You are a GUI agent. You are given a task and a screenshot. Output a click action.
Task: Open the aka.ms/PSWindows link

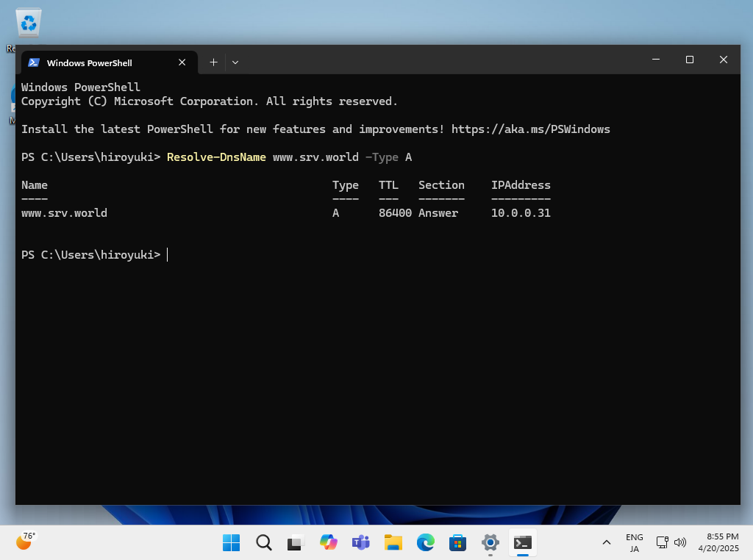tap(530, 129)
